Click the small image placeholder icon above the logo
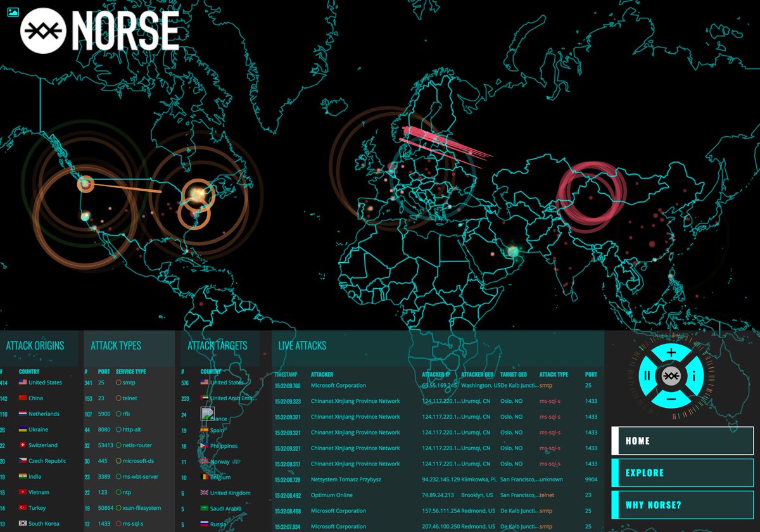 [x=13, y=12]
